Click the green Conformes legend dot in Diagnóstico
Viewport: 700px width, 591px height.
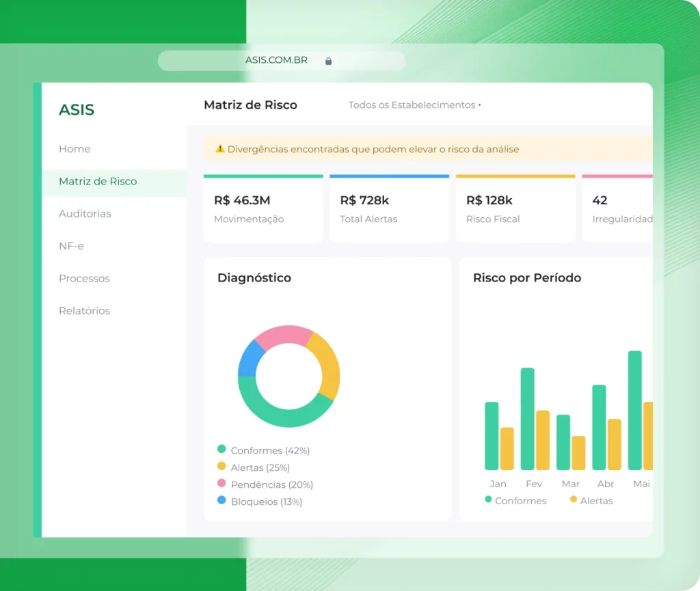tap(221, 449)
